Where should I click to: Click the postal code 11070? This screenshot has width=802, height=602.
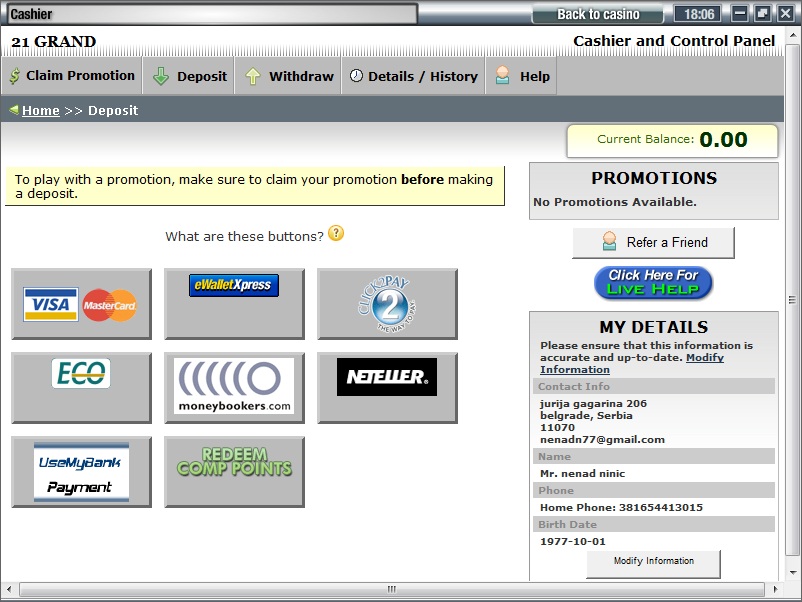(x=558, y=428)
